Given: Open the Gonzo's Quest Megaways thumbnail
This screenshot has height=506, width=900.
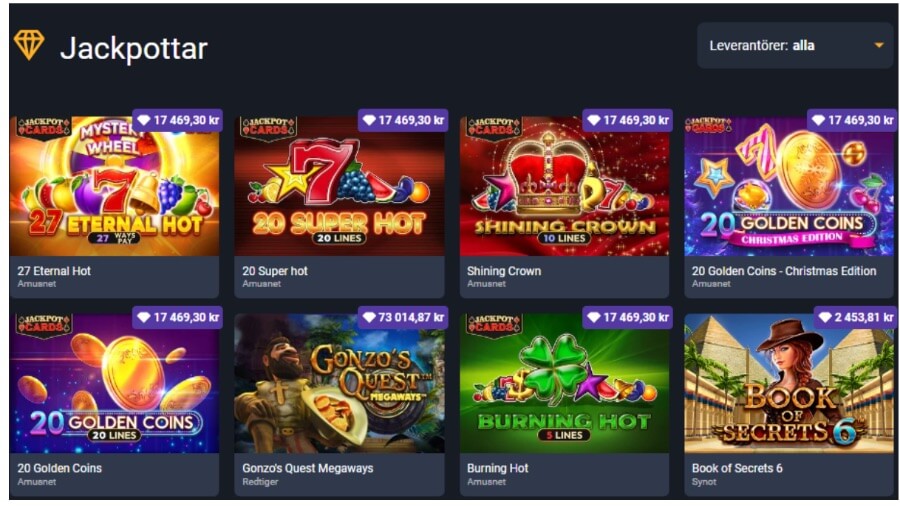Looking at the screenshot, I should coord(339,383).
